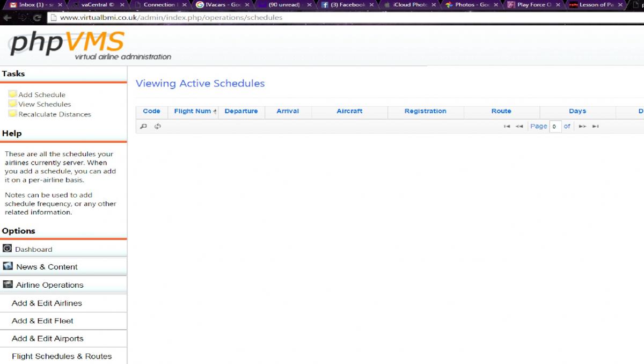
Task: Open View Schedules task link
Action: point(44,104)
